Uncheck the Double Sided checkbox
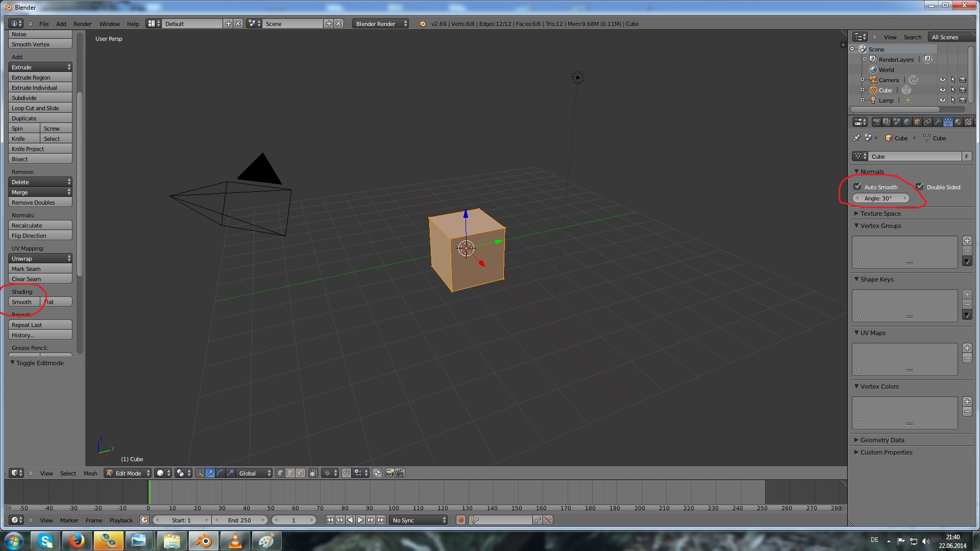The width and height of the screenshot is (980, 551). (x=920, y=187)
